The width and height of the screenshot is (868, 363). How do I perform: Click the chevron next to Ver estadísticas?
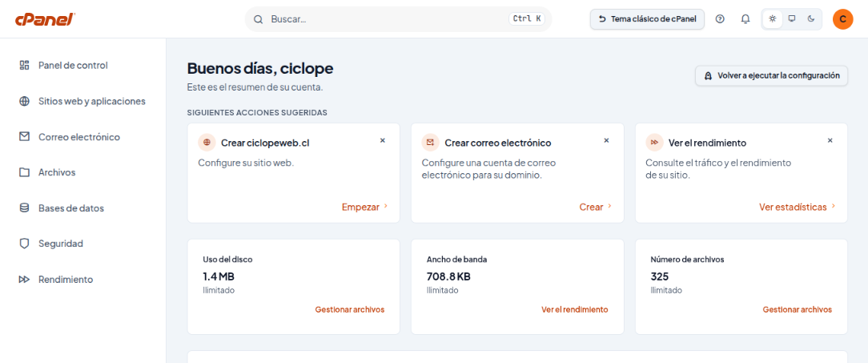click(x=833, y=206)
